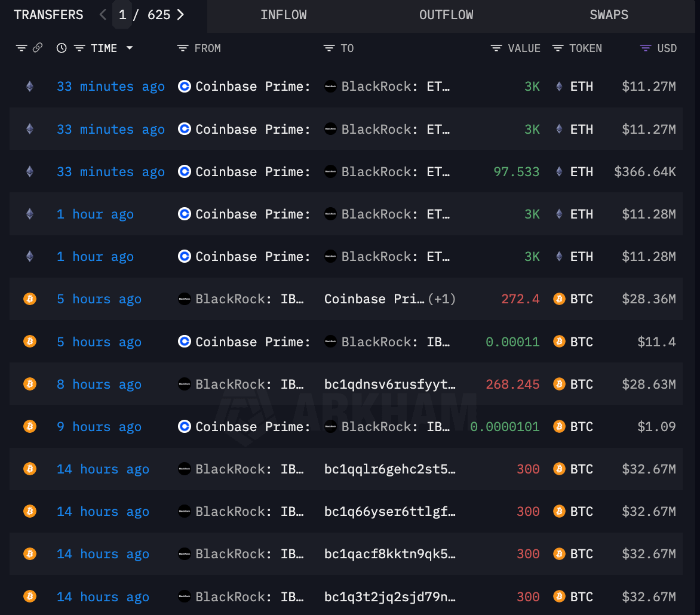This screenshot has width=700, height=615.
Task: Open '5 hours ago' link for 272.4 BTC row
Action: click(x=99, y=299)
